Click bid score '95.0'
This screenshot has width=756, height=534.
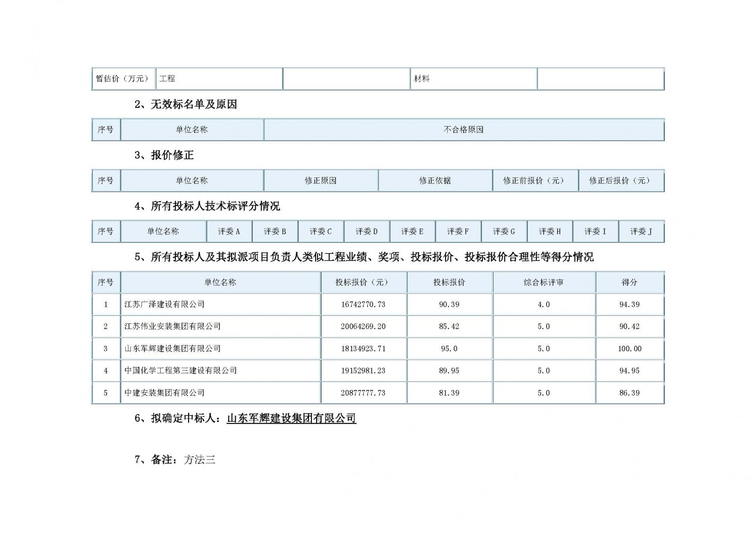[449, 348]
